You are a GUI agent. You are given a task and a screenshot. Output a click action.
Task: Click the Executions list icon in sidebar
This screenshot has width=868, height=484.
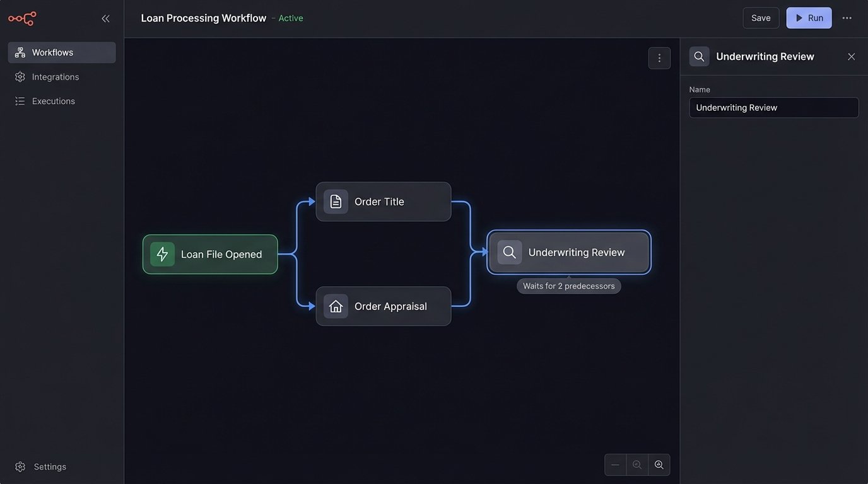tap(18, 101)
